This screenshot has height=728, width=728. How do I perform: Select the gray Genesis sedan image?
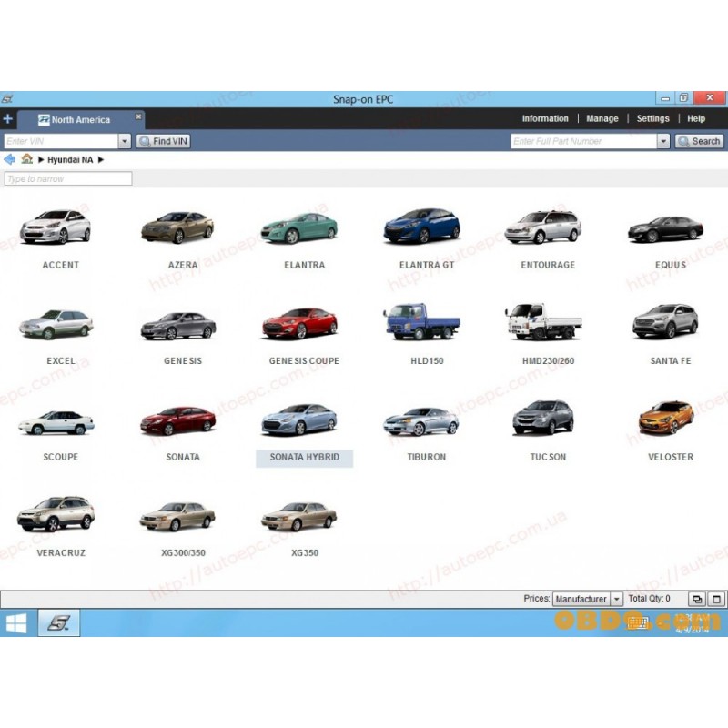(178, 326)
